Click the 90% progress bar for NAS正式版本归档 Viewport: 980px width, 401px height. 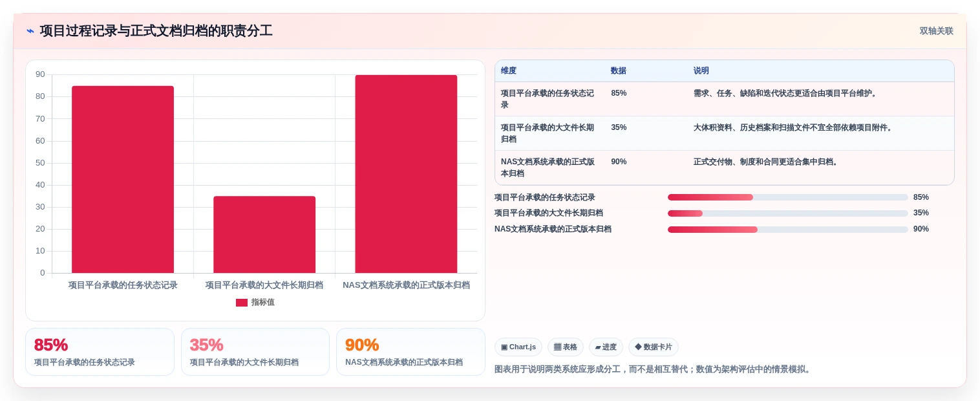(788, 230)
